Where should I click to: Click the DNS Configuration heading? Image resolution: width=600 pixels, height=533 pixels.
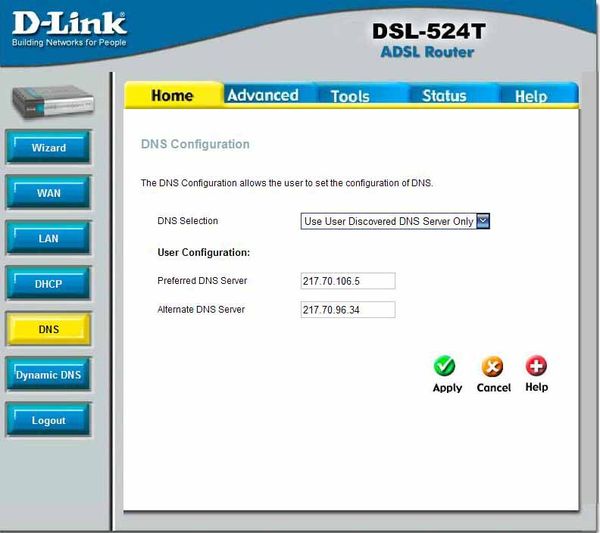(x=195, y=144)
